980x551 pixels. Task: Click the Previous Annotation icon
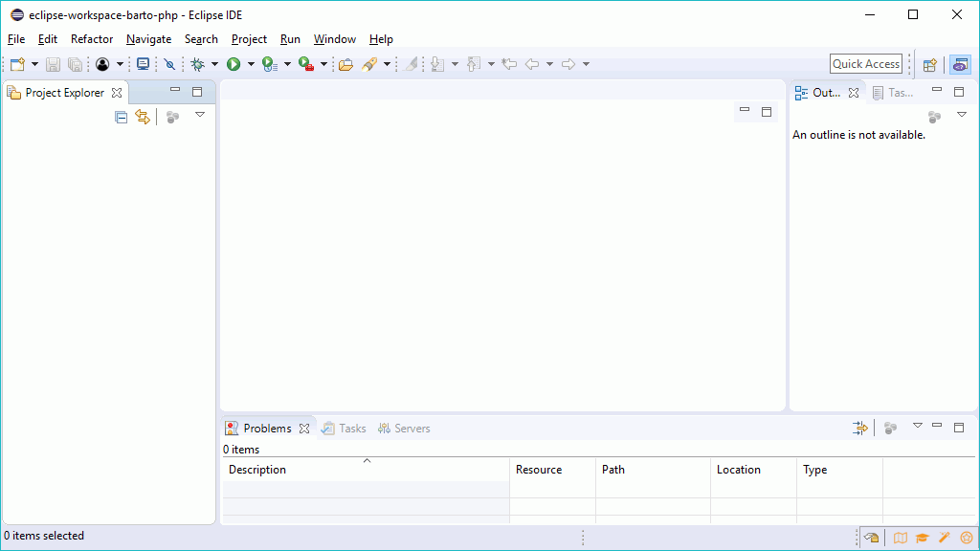474,64
